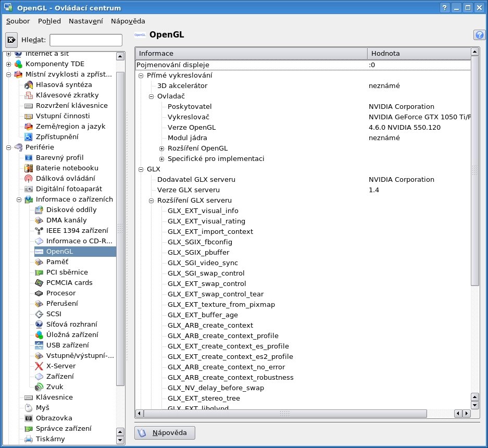Click the Informace column header
Screen dimensions: 488x448
[x=252, y=53]
